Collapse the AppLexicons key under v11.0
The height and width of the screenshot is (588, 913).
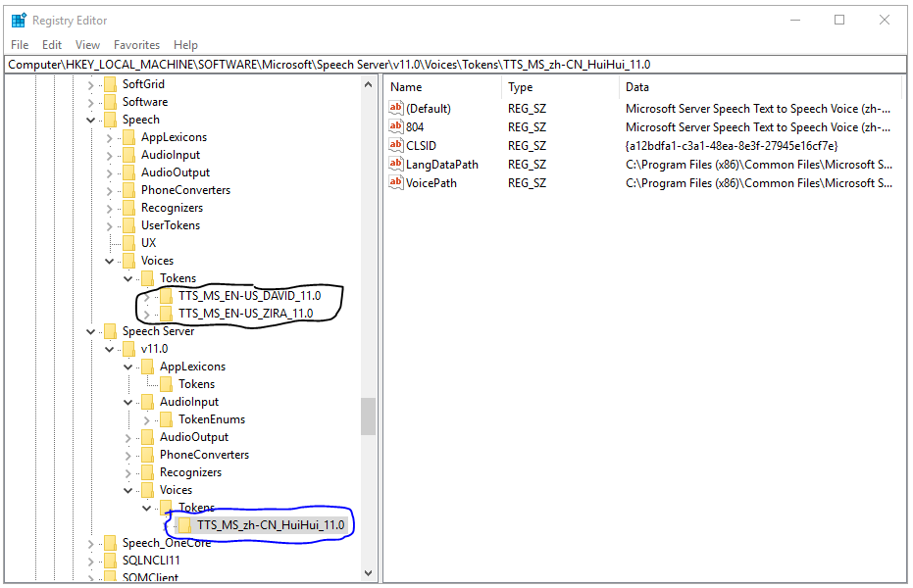tap(128, 367)
